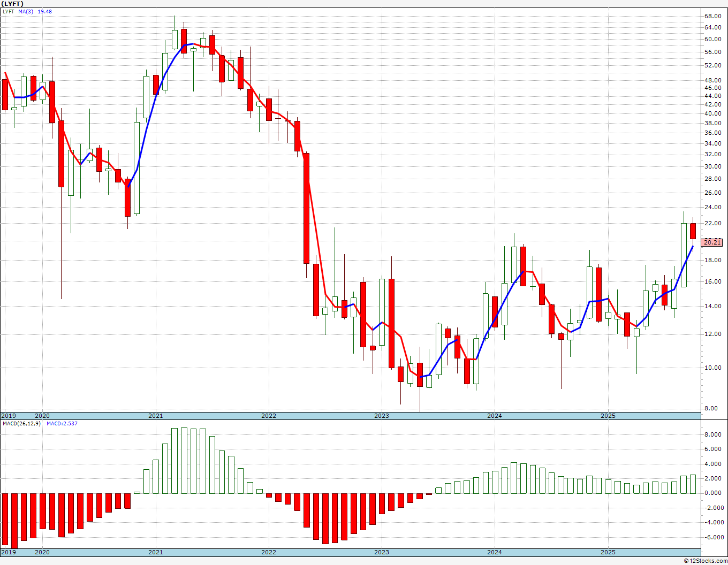
Task: Click the MACD(26,12,9) indicator label
Action: (21, 424)
